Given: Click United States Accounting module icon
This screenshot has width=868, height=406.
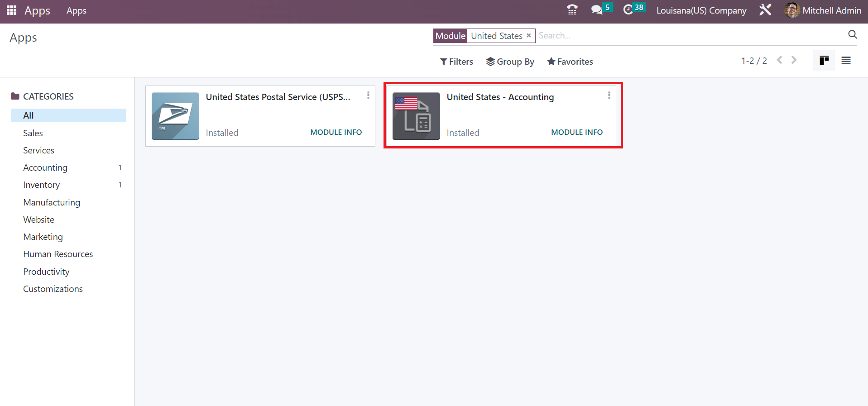Looking at the screenshot, I should [x=416, y=116].
